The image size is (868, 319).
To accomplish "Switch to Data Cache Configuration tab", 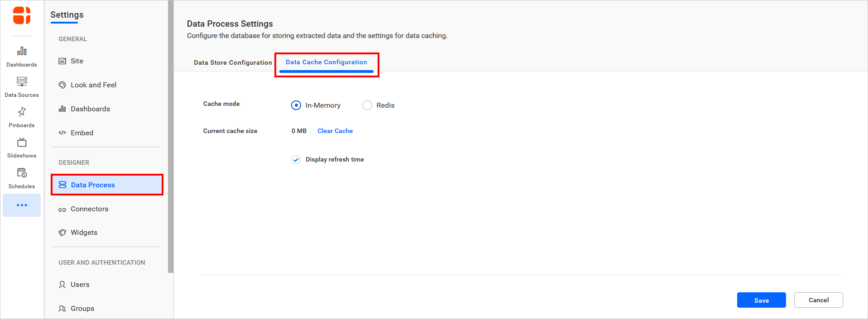I will 326,62.
